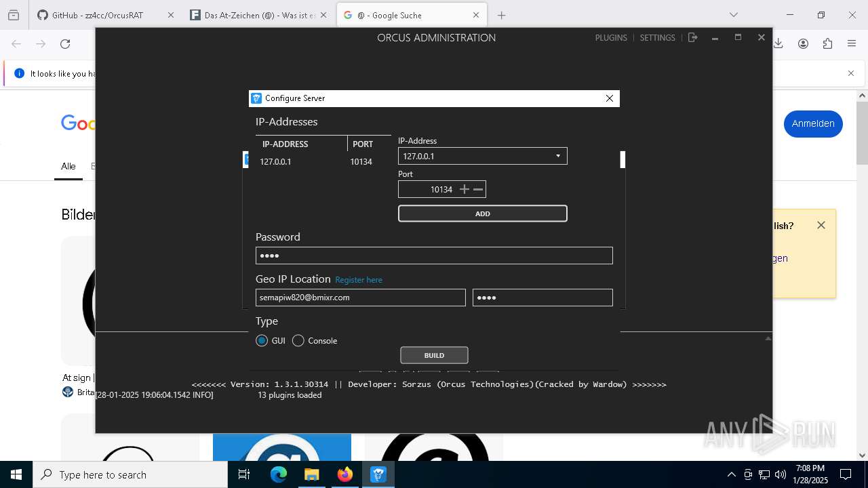
Task: Open Firefox extensions icon
Action: [827, 44]
